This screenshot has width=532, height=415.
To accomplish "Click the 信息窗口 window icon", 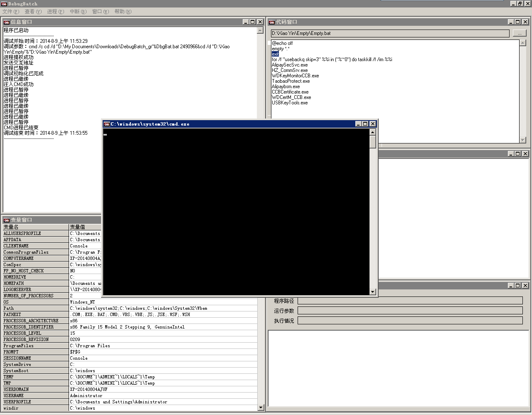I will [7, 22].
